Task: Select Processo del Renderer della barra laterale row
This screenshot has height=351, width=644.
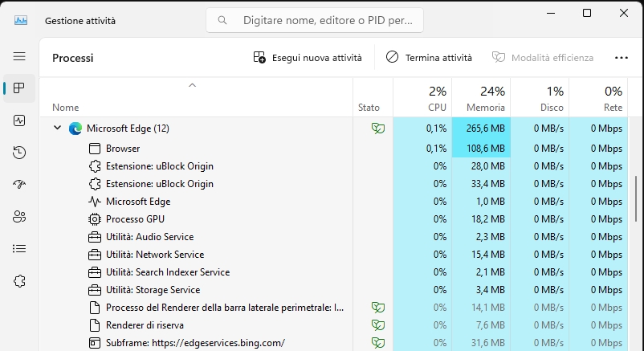Action: click(333, 308)
